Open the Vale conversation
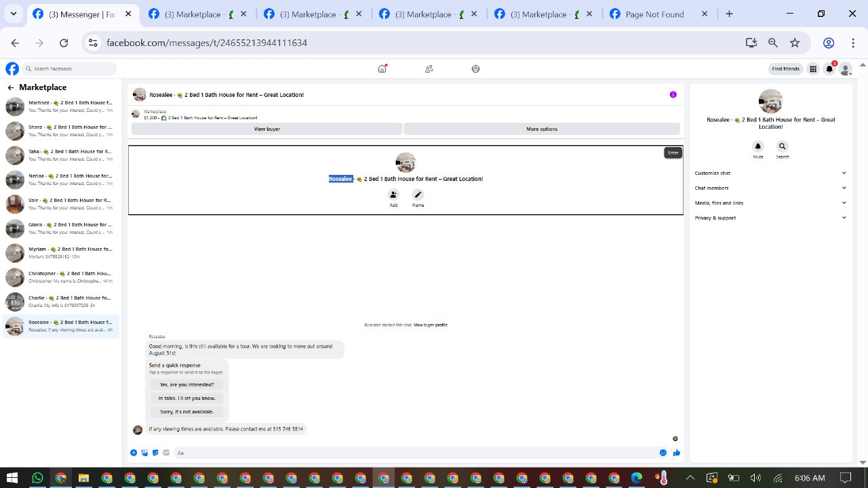This screenshot has height=488, width=868. 62,204
